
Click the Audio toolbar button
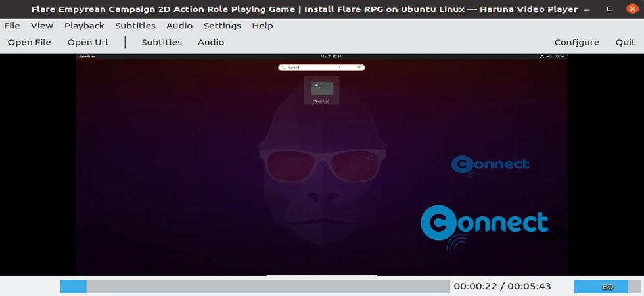tap(211, 42)
